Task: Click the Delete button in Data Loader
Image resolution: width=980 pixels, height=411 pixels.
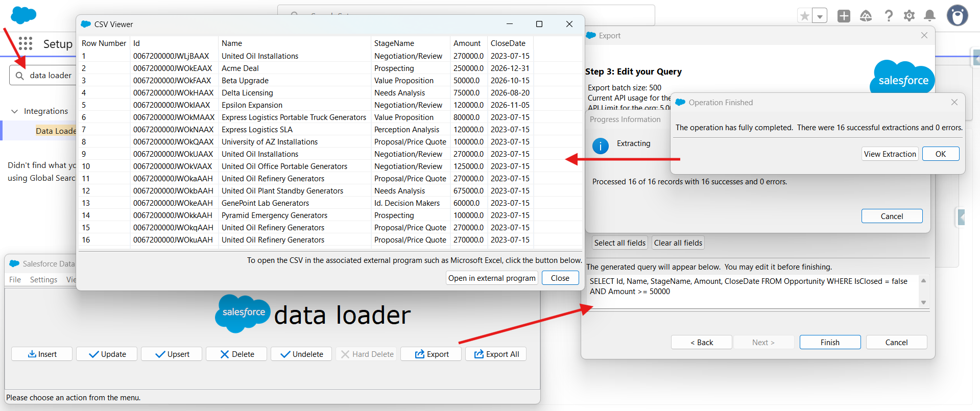Action: [236, 354]
